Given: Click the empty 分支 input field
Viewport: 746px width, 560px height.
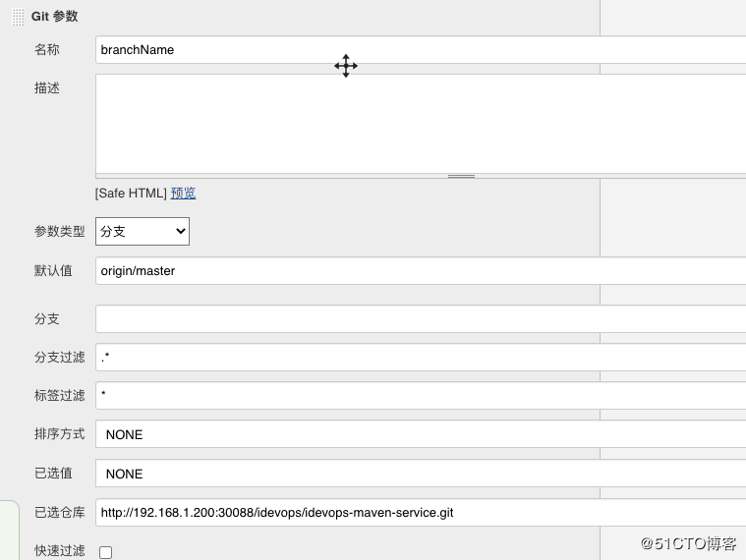Looking at the screenshot, I should pyautogui.click(x=421, y=319).
